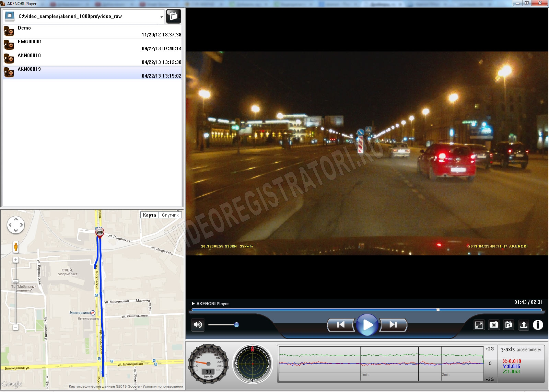
Task: Click the 01:43 / 02:31 time display
Action: pos(528,302)
